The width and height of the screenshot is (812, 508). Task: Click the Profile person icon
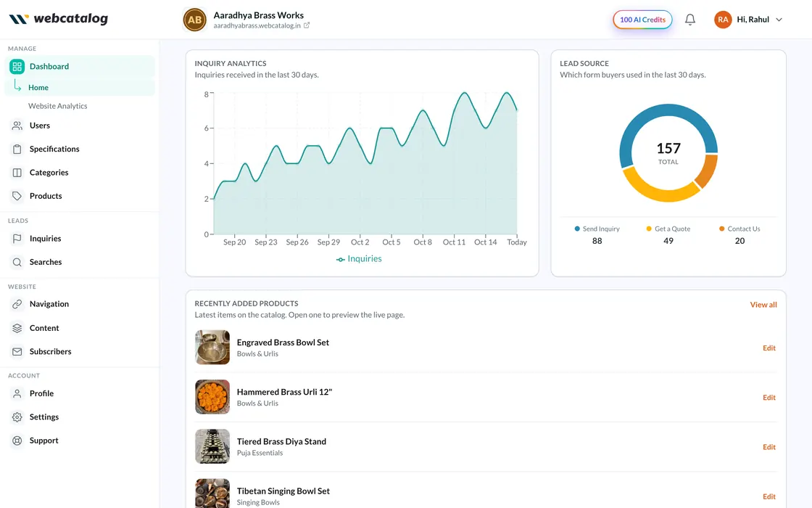click(x=17, y=393)
